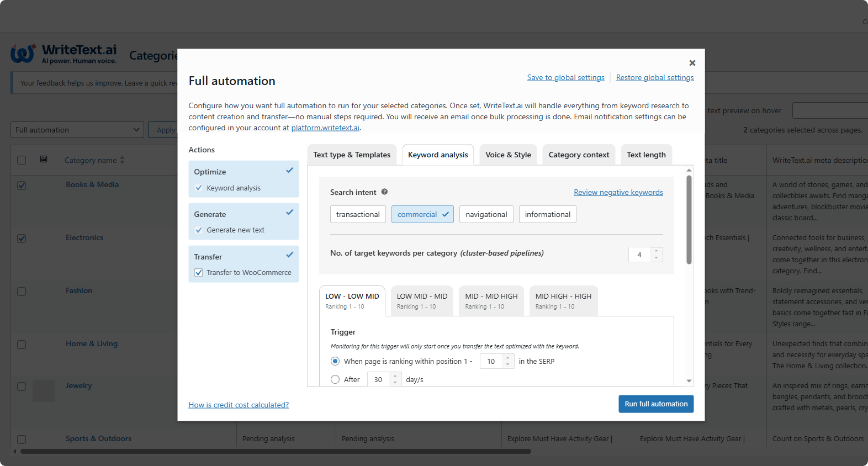Select the MID - MID HIGH ranking tab
Image resolution: width=868 pixels, height=466 pixels.
pos(491,301)
